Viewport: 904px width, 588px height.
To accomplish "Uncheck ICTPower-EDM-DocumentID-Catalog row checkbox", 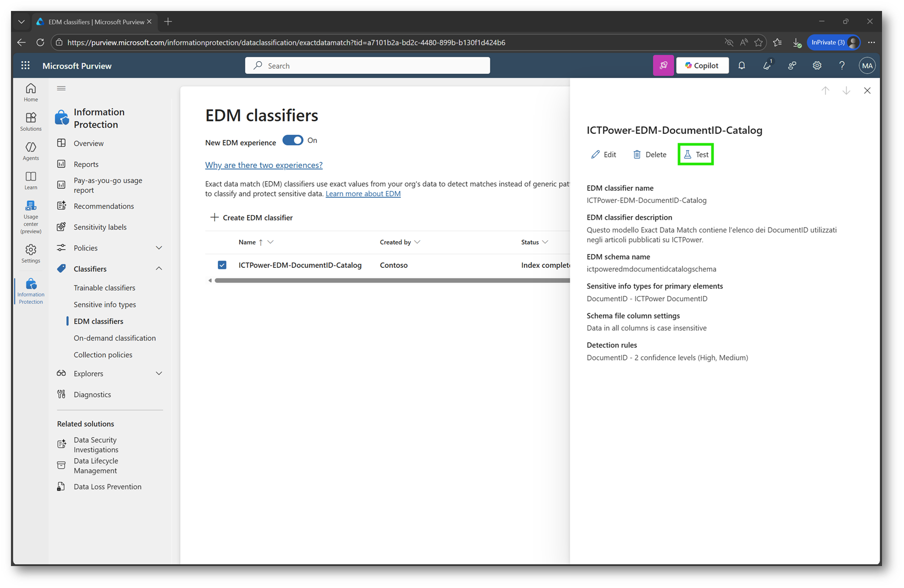I will point(222,265).
